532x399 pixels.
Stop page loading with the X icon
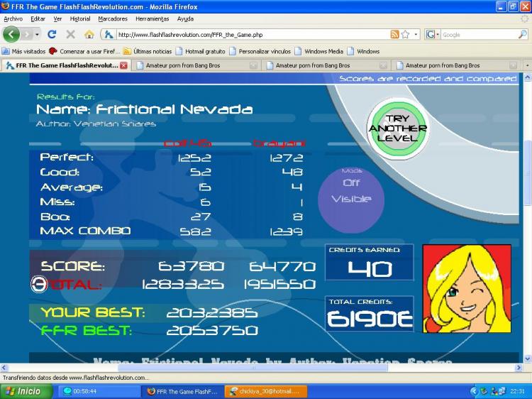(70, 34)
